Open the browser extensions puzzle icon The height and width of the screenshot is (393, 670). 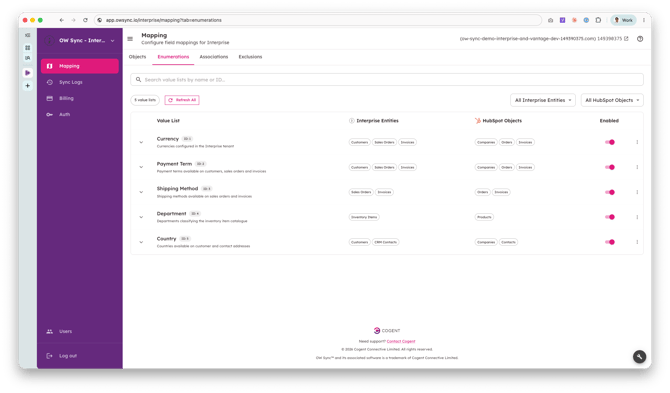click(598, 20)
